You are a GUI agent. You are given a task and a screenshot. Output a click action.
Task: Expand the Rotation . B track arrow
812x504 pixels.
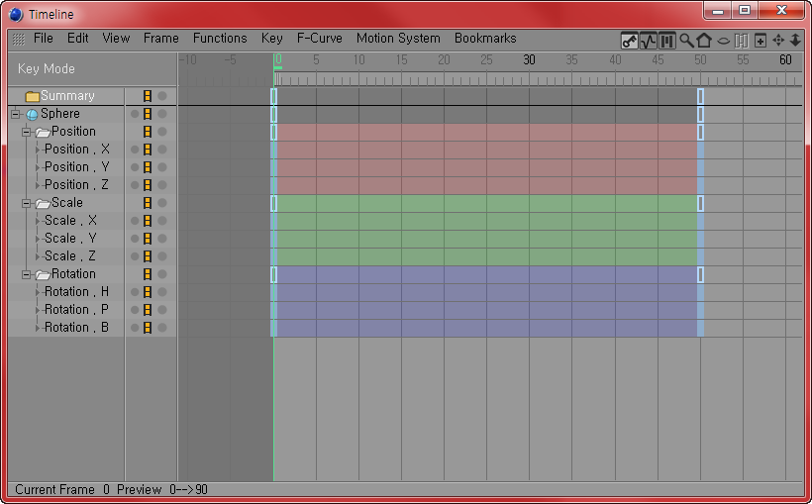point(38,328)
